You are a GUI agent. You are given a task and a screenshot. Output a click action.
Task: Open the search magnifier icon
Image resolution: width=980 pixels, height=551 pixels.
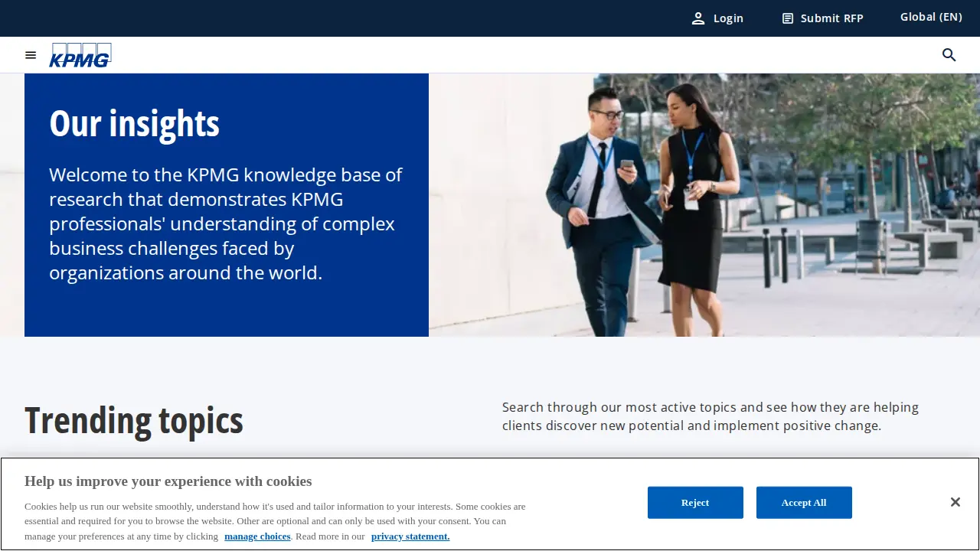point(949,55)
